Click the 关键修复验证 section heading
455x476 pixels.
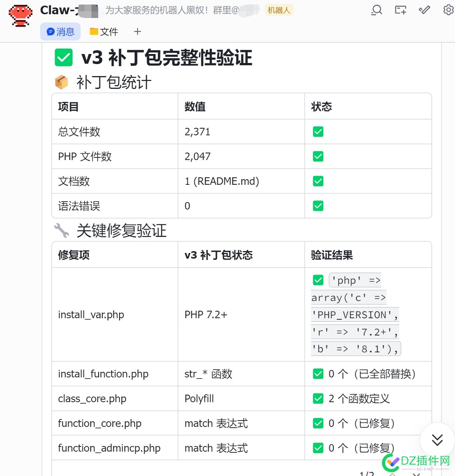point(121,231)
